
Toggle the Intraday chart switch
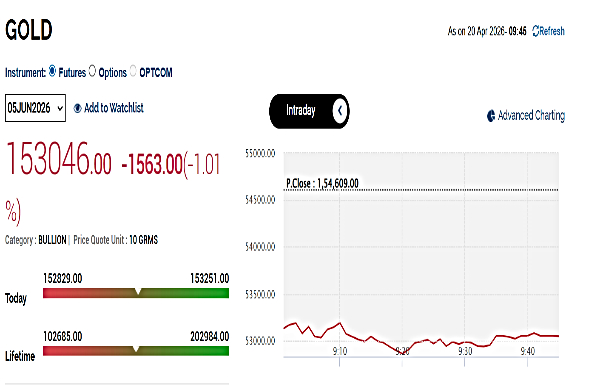click(x=309, y=111)
